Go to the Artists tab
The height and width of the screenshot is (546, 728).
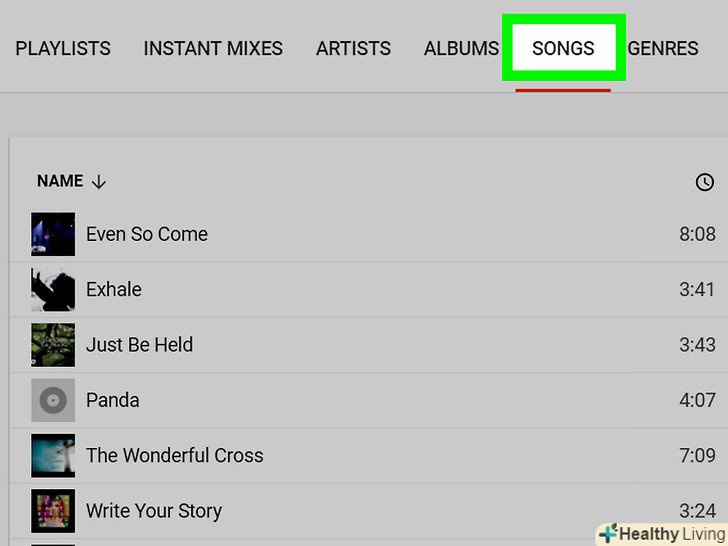click(x=353, y=48)
